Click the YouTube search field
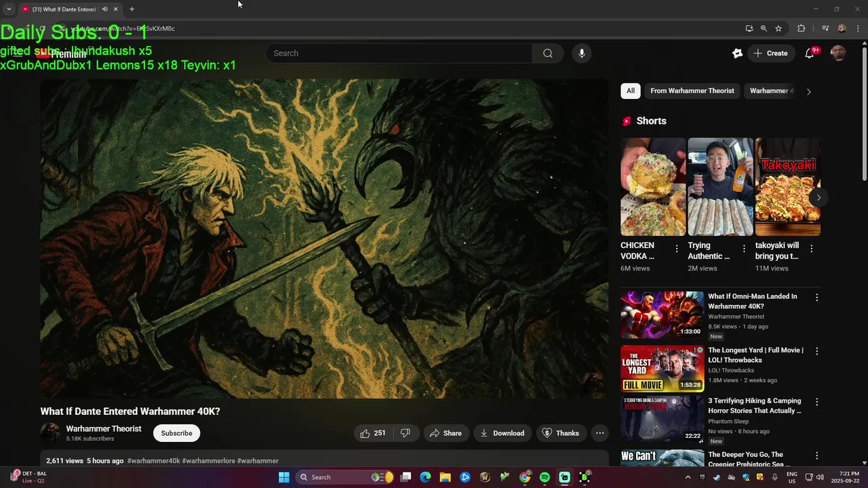 coord(400,54)
